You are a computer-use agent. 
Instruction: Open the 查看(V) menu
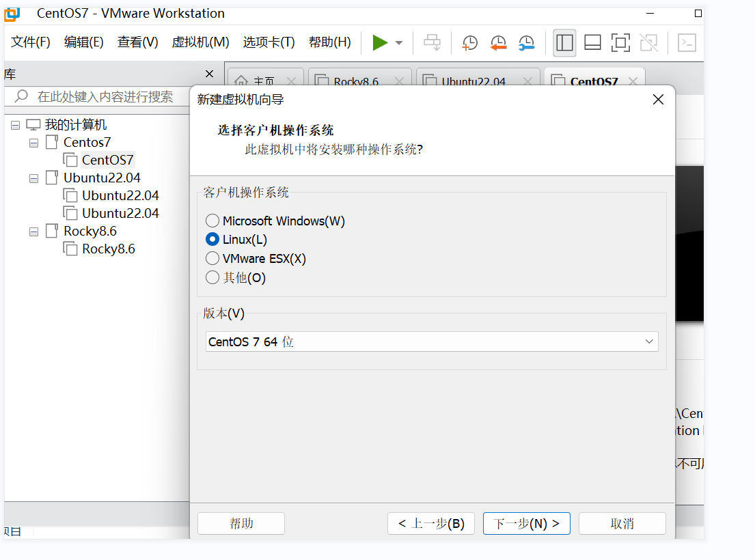pyautogui.click(x=138, y=42)
